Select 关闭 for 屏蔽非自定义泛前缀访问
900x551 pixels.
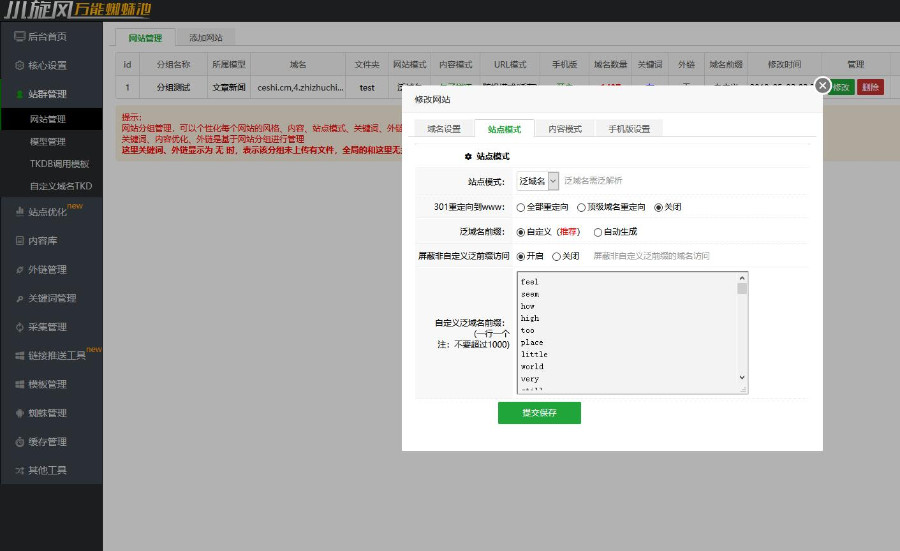(x=556, y=256)
